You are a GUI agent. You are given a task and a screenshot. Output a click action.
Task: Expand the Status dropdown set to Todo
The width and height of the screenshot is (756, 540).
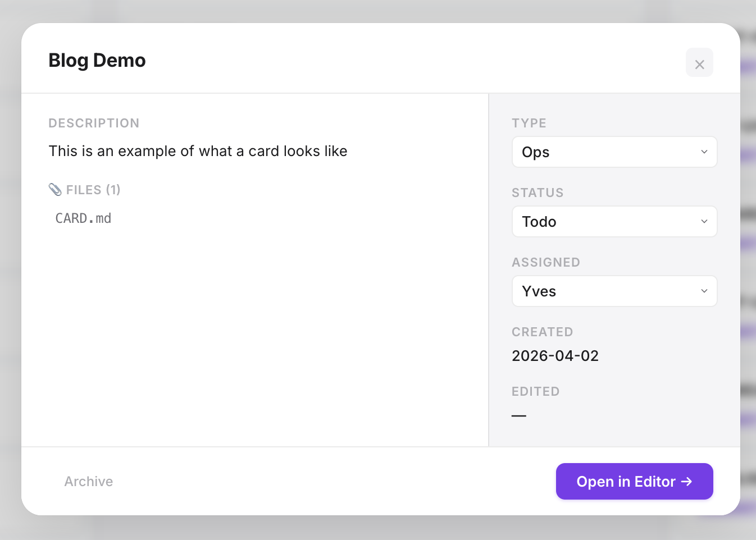click(614, 222)
